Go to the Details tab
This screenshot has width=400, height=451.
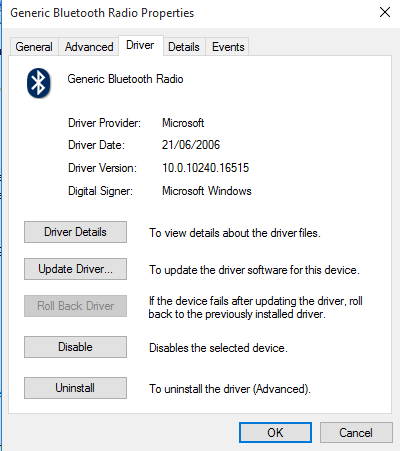point(184,47)
